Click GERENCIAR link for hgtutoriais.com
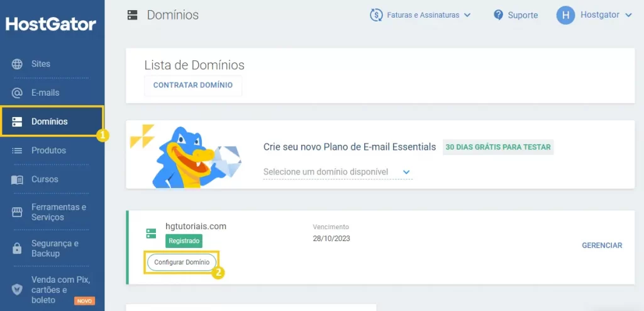 click(x=602, y=246)
